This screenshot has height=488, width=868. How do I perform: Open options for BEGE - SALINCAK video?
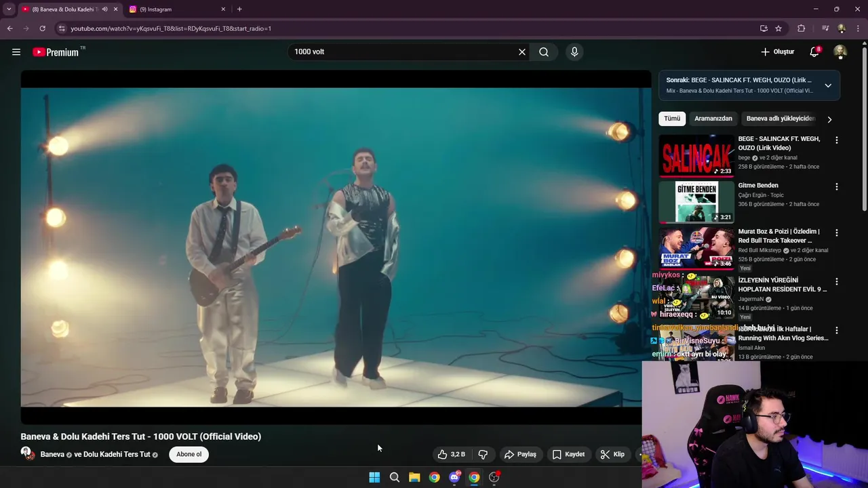click(x=836, y=140)
